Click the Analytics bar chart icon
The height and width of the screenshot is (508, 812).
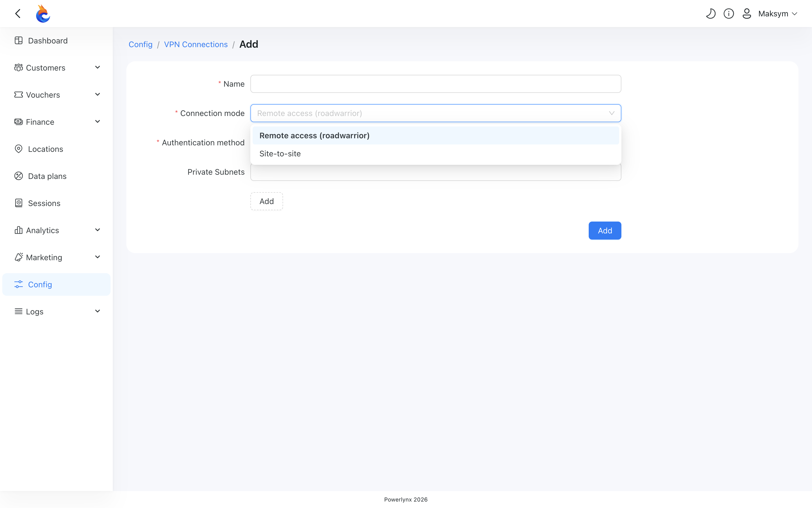tap(18, 230)
